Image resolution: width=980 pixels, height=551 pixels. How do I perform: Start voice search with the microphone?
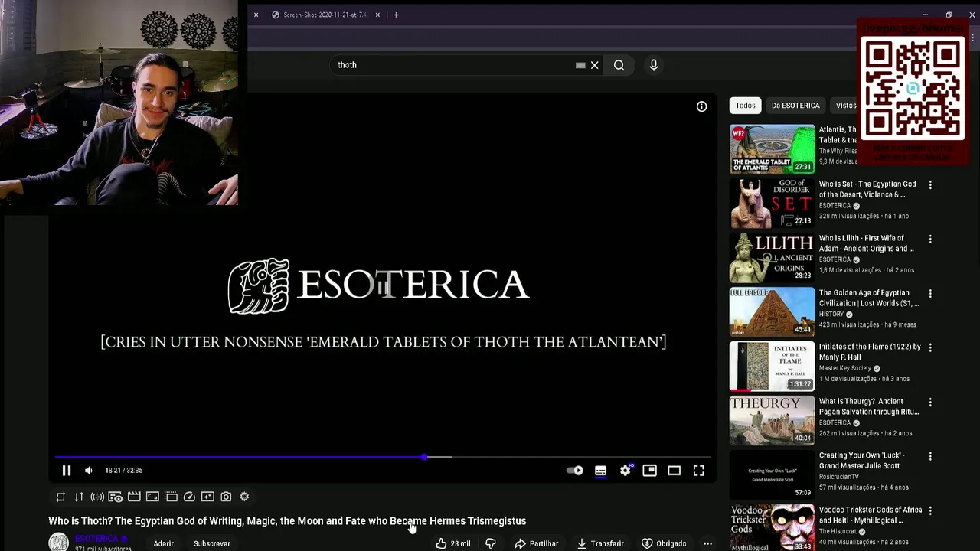(x=654, y=65)
